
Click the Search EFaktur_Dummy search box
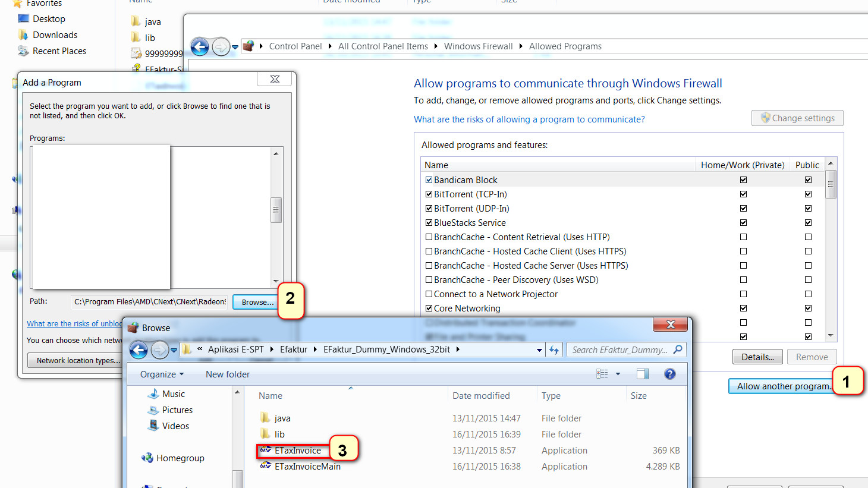tap(626, 350)
